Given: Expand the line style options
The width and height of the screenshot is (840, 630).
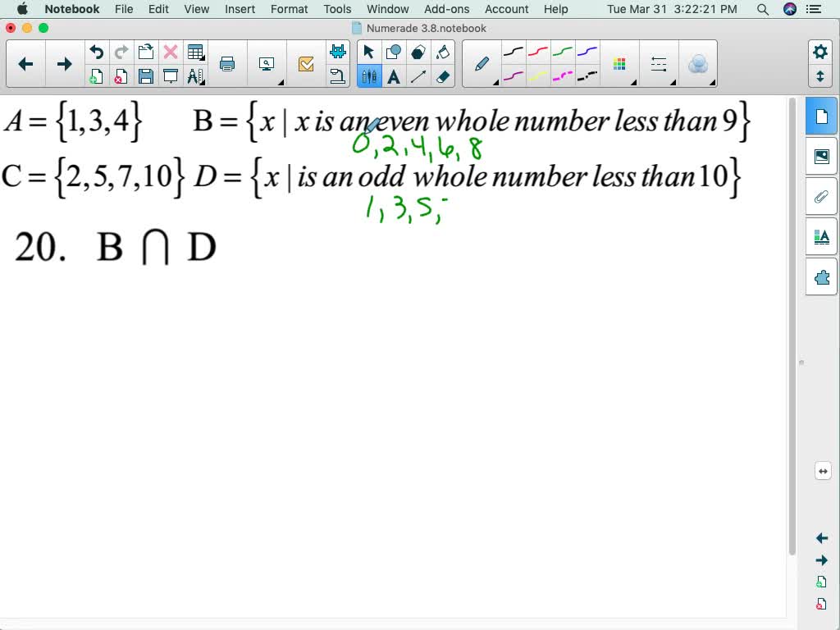Looking at the screenshot, I should coord(673,84).
